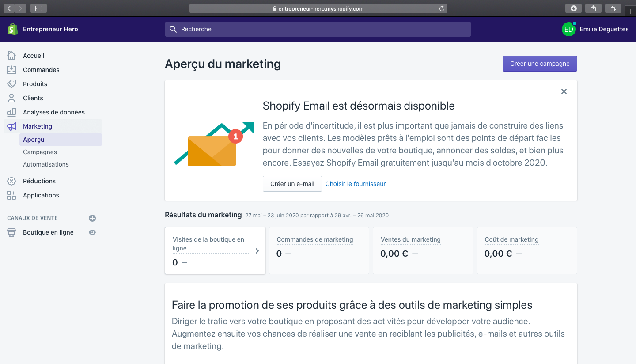Click the Produits tag icon

pos(11,84)
